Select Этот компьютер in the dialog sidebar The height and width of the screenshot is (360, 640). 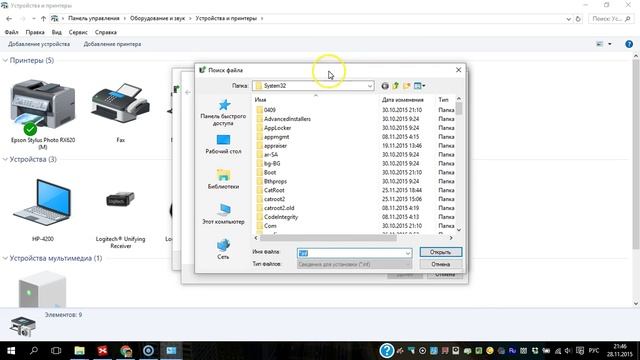click(x=223, y=214)
